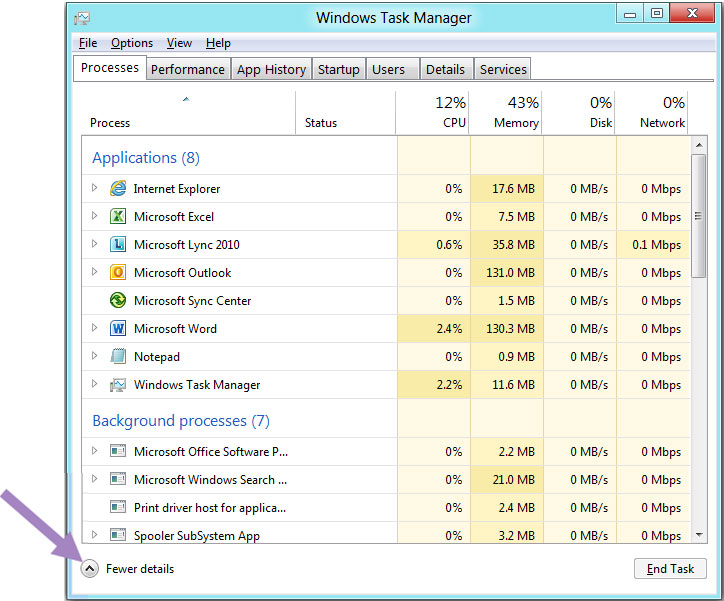The height and width of the screenshot is (601, 724).
Task: Expand the Spooler SubSystem App entry
Action: click(95, 535)
